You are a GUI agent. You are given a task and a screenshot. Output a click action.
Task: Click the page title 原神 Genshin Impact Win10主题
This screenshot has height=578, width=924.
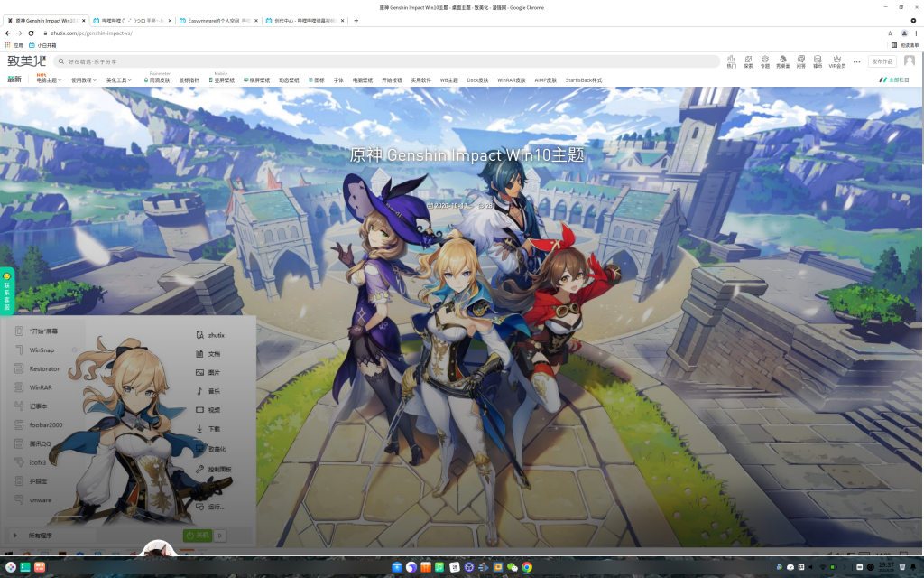tap(467, 155)
